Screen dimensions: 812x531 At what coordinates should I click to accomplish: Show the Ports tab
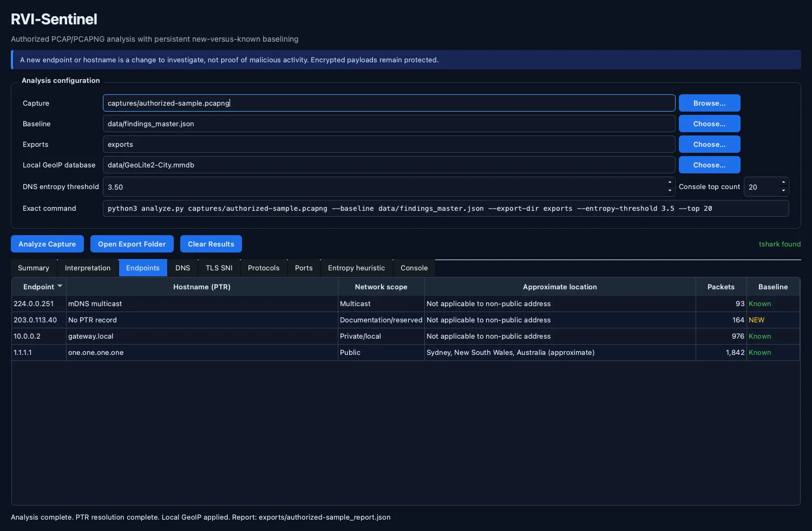(x=304, y=268)
